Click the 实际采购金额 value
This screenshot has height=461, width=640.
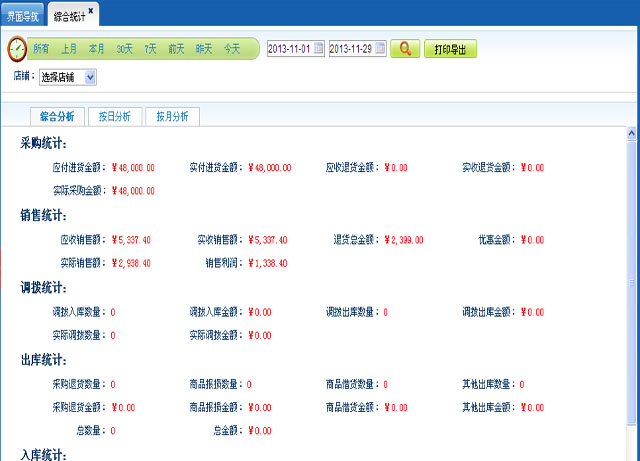133,191
